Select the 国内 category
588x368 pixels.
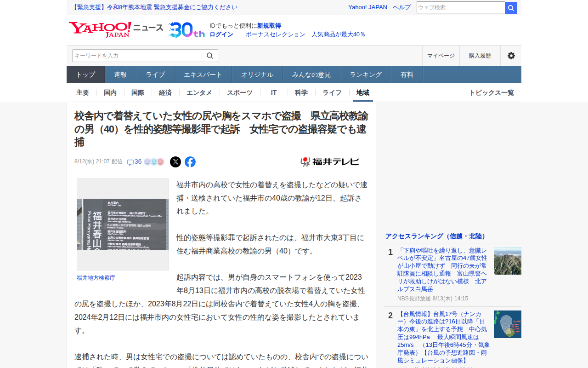click(x=110, y=92)
